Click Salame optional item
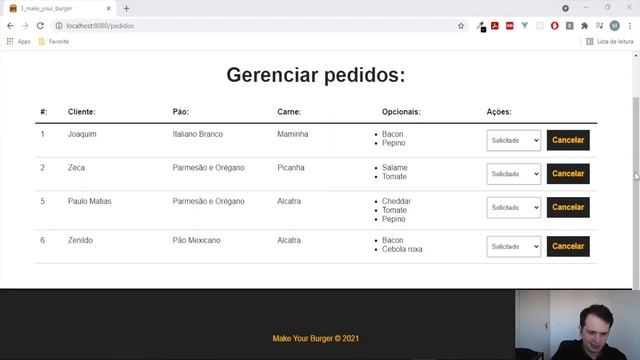Image resolution: width=640 pixels, height=360 pixels. [395, 167]
